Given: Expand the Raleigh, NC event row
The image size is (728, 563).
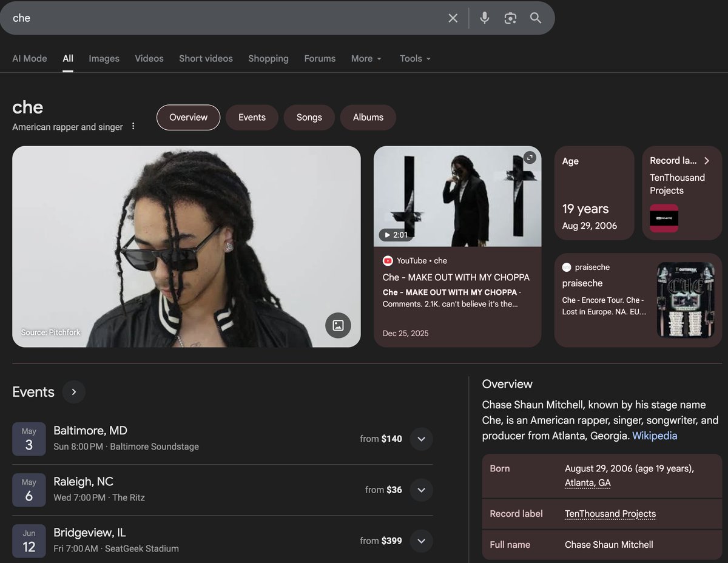Looking at the screenshot, I should (421, 490).
